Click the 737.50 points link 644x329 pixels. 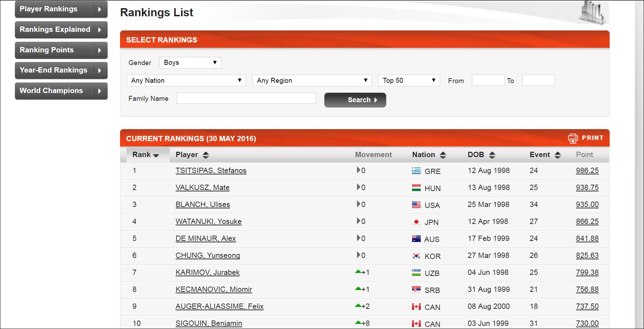(587, 306)
